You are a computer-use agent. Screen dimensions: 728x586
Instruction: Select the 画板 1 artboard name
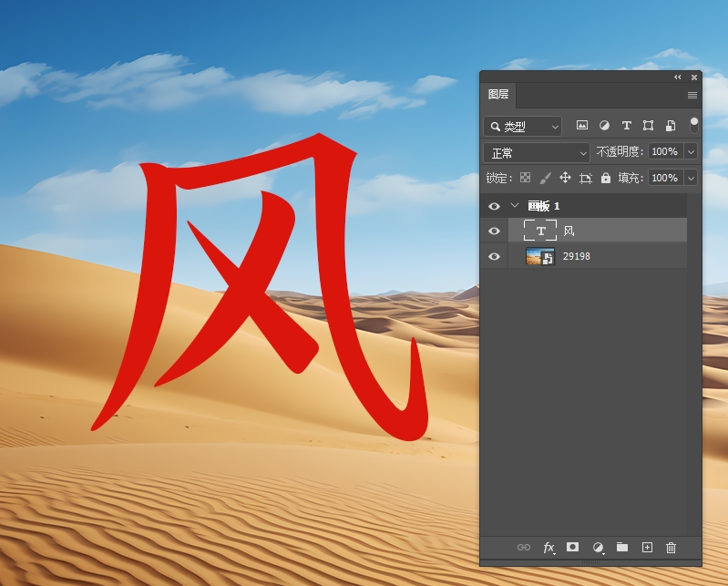tap(544, 206)
